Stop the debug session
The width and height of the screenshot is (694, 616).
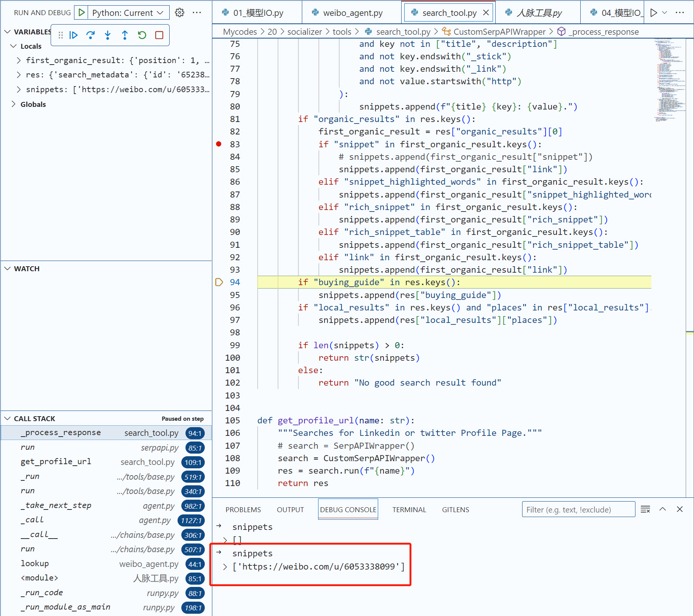(159, 35)
